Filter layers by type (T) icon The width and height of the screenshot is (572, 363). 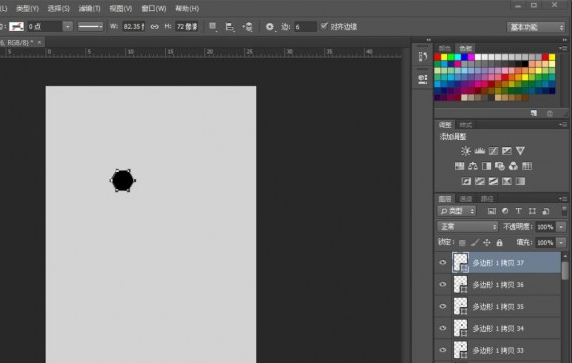(x=518, y=211)
